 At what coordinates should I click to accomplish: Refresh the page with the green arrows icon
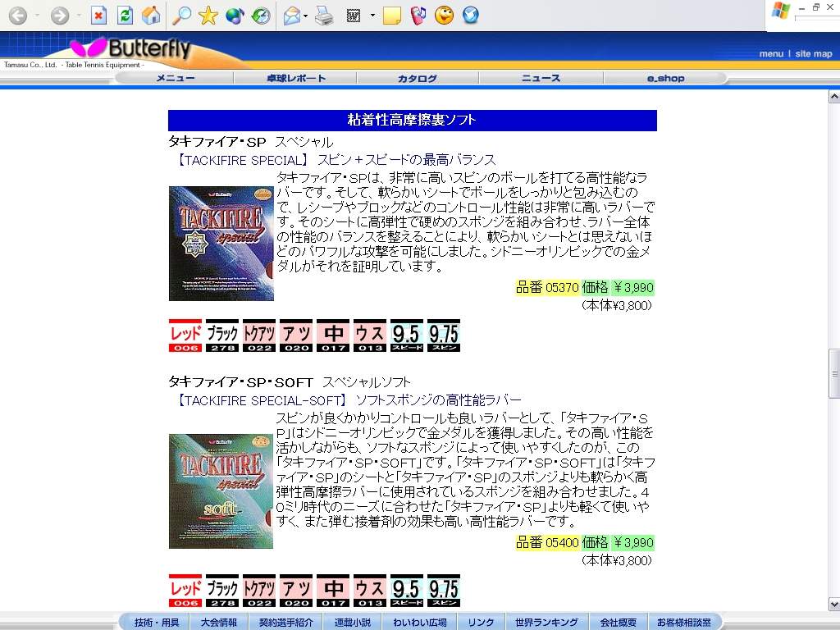pyautogui.click(x=125, y=16)
